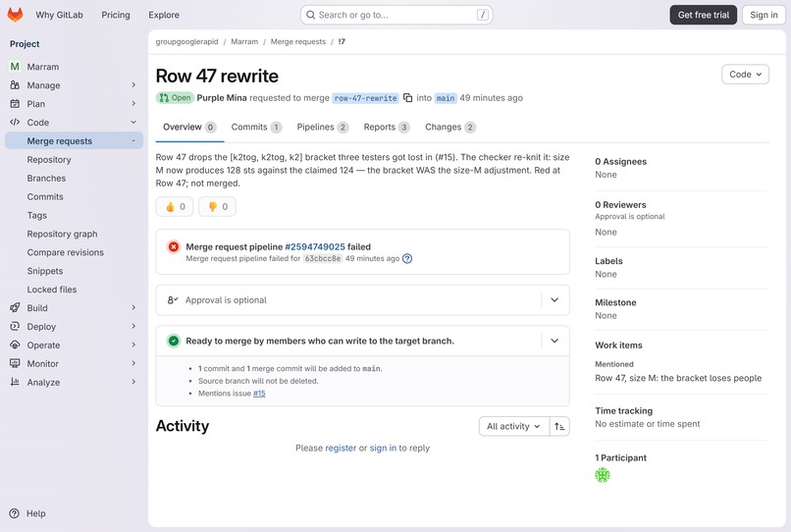Copy the row-47-rewrite branch name icon
This screenshot has width=791, height=532.
(x=407, y=97)
